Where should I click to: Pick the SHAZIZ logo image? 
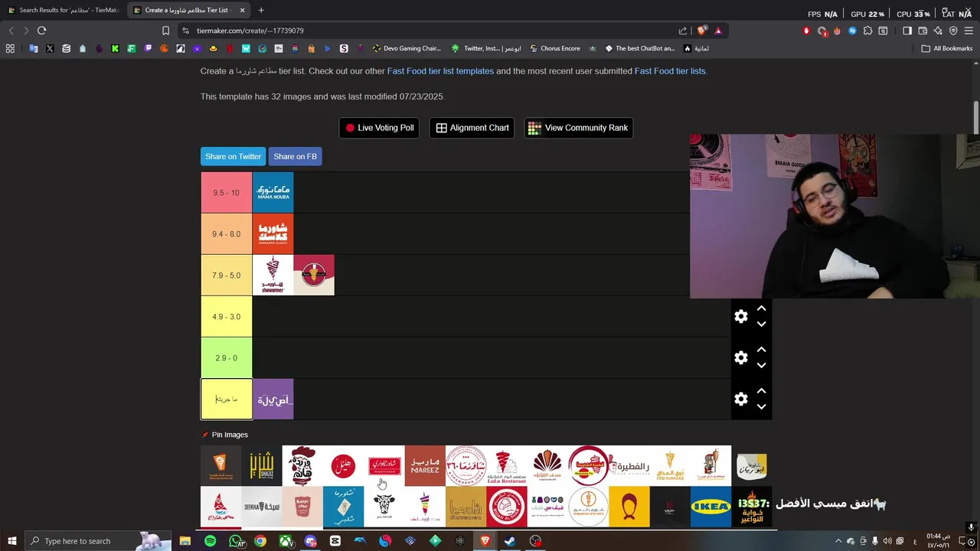click(262, 465)
